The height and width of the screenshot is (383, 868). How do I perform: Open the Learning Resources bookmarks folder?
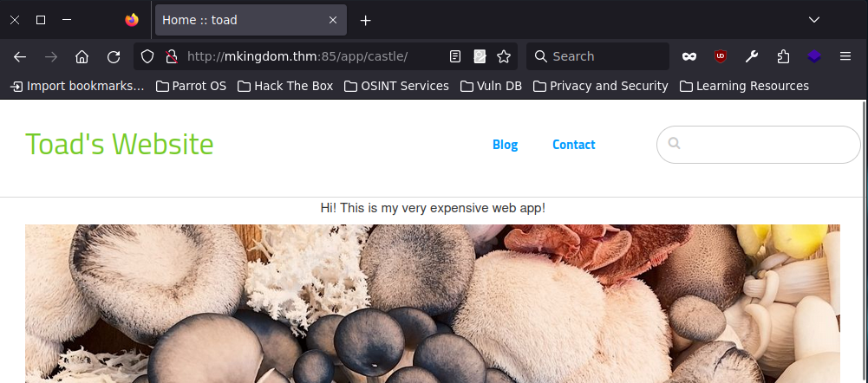click(744, 87)
